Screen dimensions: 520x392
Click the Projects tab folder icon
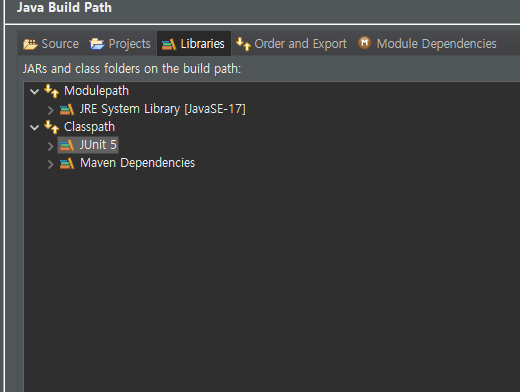point(97,44)
